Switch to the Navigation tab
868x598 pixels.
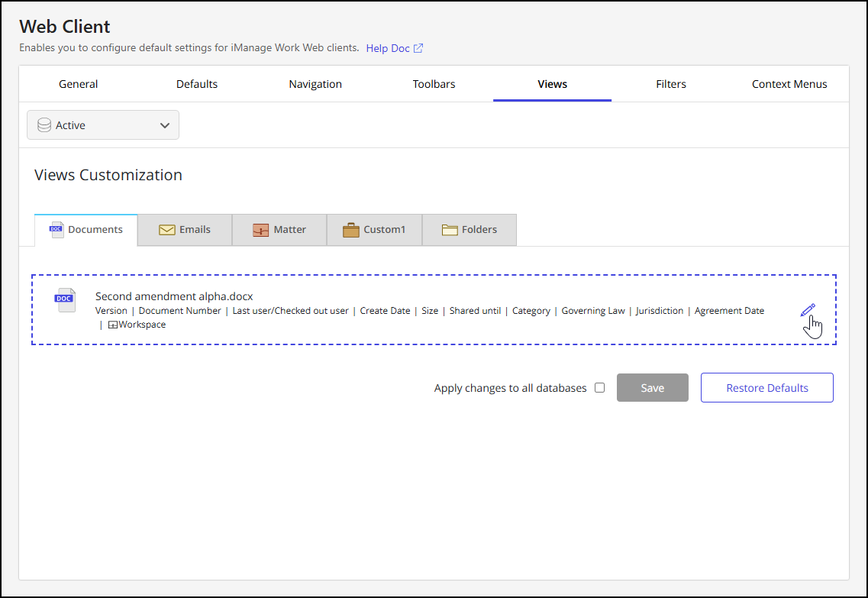click(315, 84)
